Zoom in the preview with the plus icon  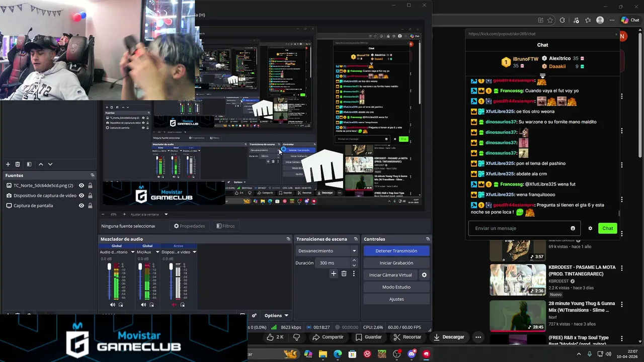pyautogui.click(x=124, y=214)
